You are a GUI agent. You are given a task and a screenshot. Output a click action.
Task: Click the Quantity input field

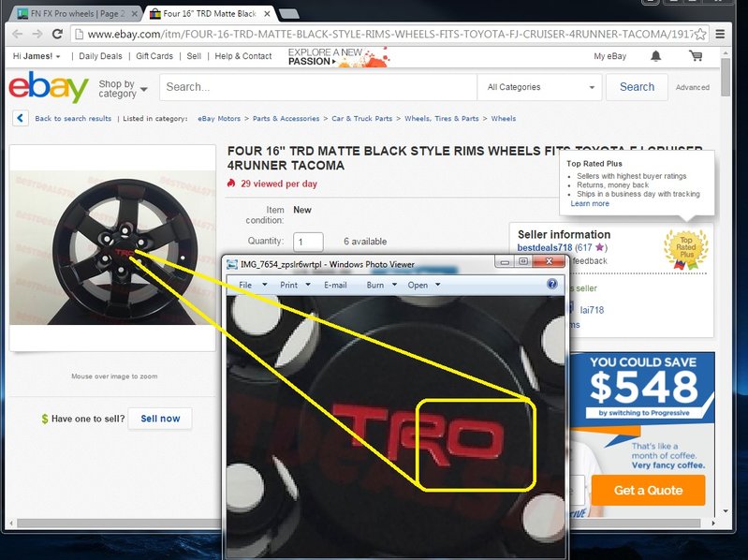point(308,242)
